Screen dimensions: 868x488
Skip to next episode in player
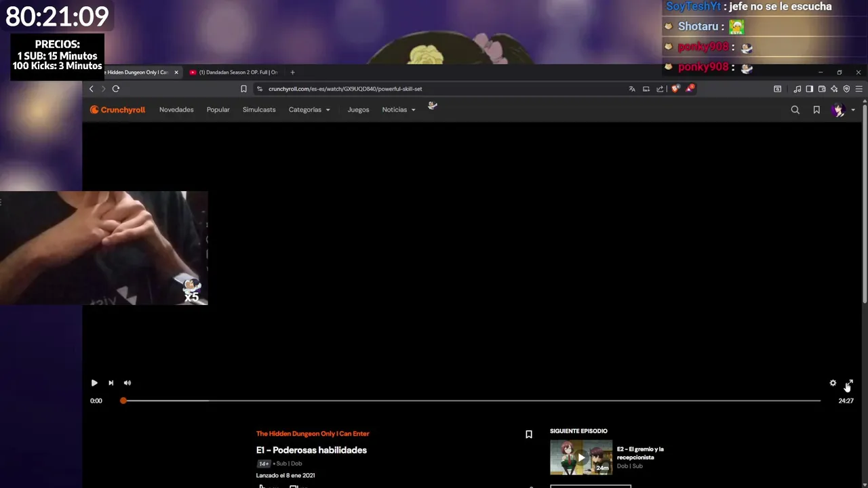[x=111, y=383]
